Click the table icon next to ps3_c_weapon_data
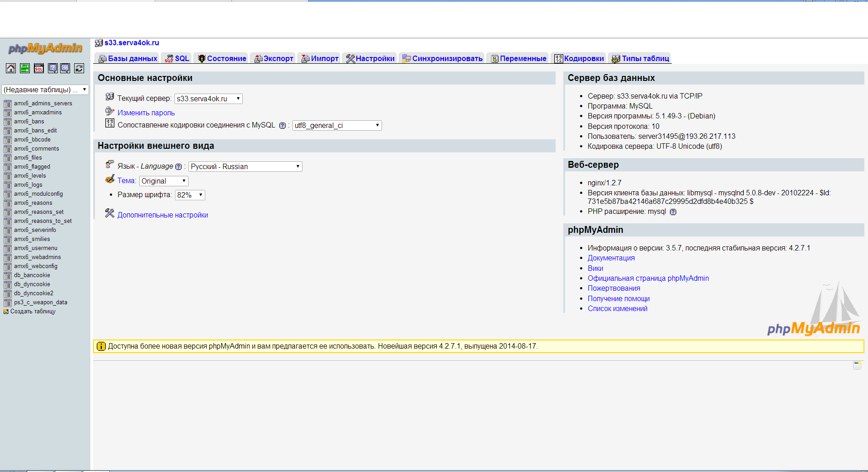Screen dimensions: 868x472 click(8, 303)
